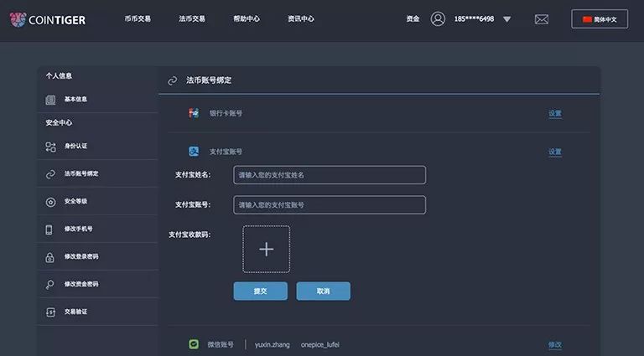Viewport: 644px width, 356px height.
Task: Click the bank card UnionPay icon
Action: pyautogui.click(x=194, y=113)
